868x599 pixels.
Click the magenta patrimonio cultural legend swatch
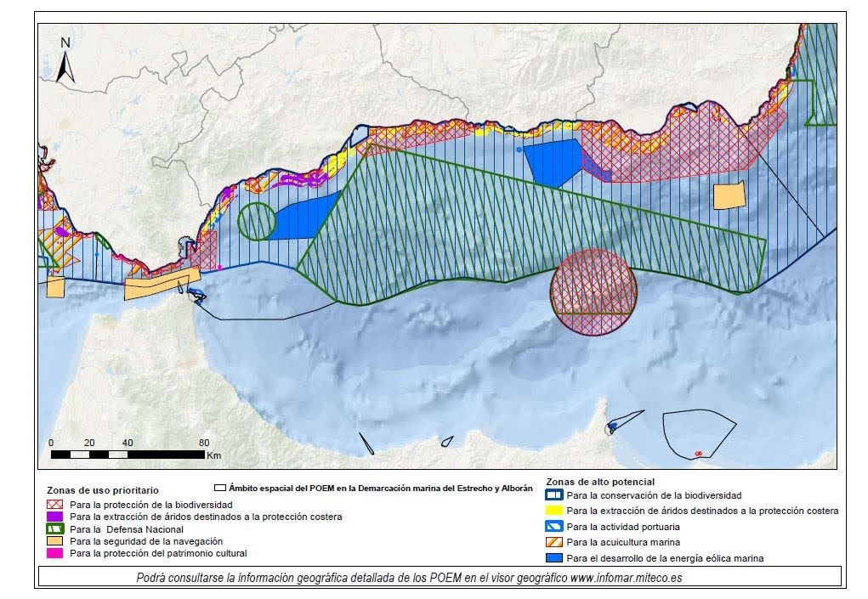(55, 554)
